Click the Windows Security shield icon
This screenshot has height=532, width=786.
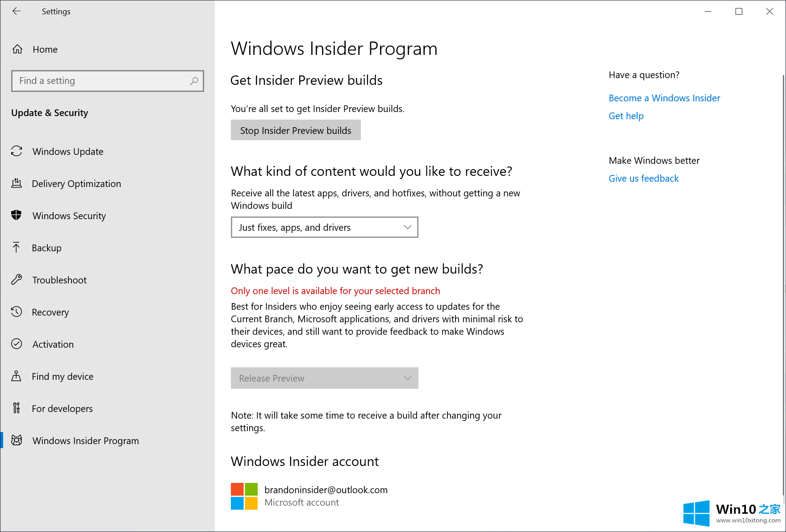coord(17,216)
